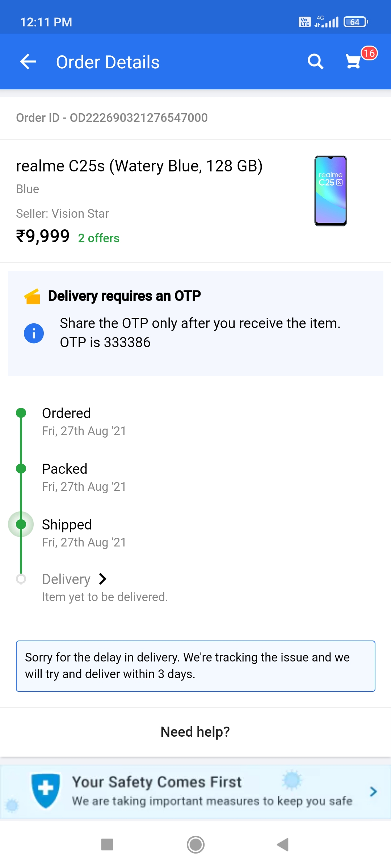This screenshot has width=391, height=868.
Task: Tap the delivery delay notice box
Action: pyautogui.click(x=195, y=666)
